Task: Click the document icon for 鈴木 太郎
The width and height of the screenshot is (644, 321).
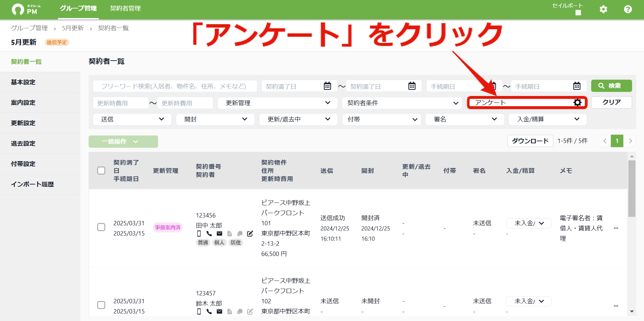Action: [230, 311]
